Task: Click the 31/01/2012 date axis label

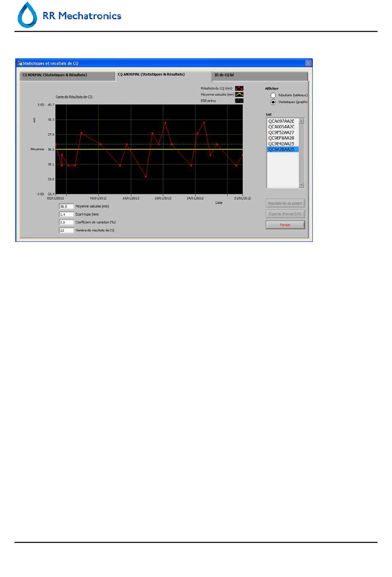Action: tap(243, 199)
